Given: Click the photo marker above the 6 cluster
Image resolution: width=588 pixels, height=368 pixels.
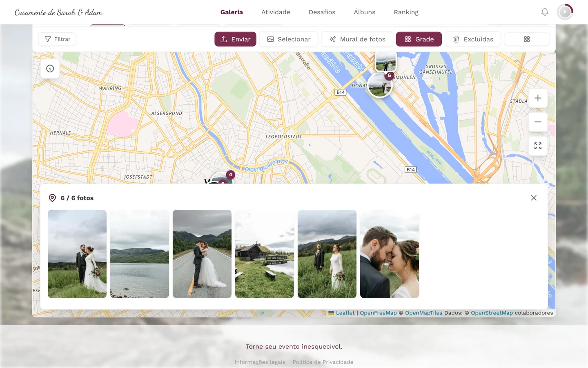Looking at the screenshot, I should pyautogui.click(x=385, y=62).
